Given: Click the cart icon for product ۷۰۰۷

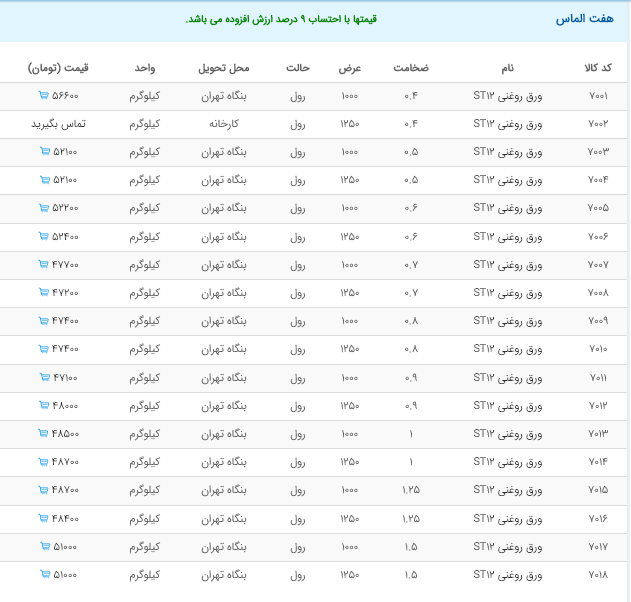Looking at the screenshot, I should (43, 265).
